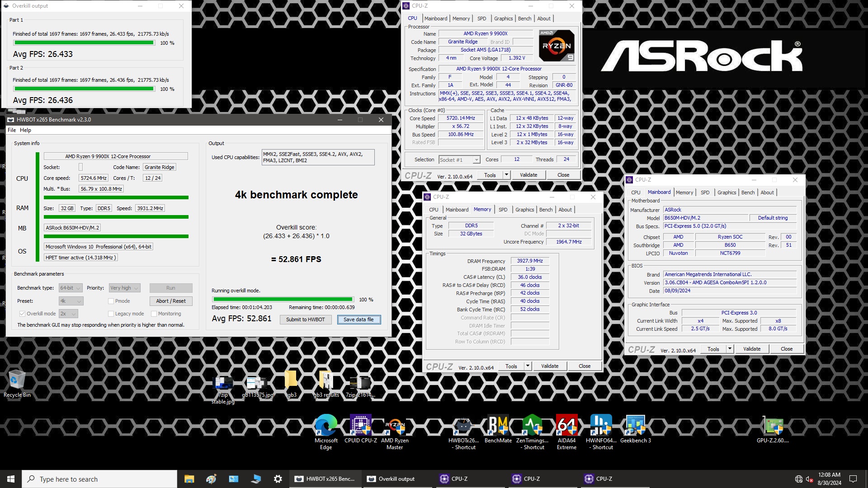Switch to Graphics tab in Memory CPU-Z
Image resolution: width=868 pixels, height=488 pixels.
[525, 210]
